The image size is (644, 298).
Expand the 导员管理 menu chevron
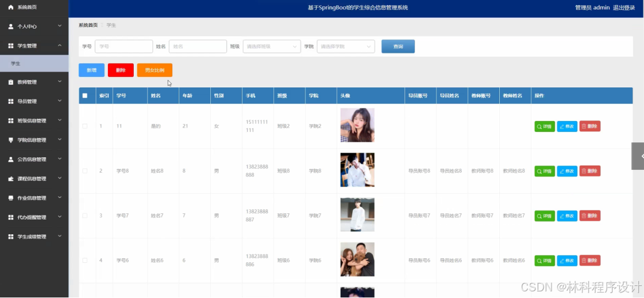click(59, 101)
